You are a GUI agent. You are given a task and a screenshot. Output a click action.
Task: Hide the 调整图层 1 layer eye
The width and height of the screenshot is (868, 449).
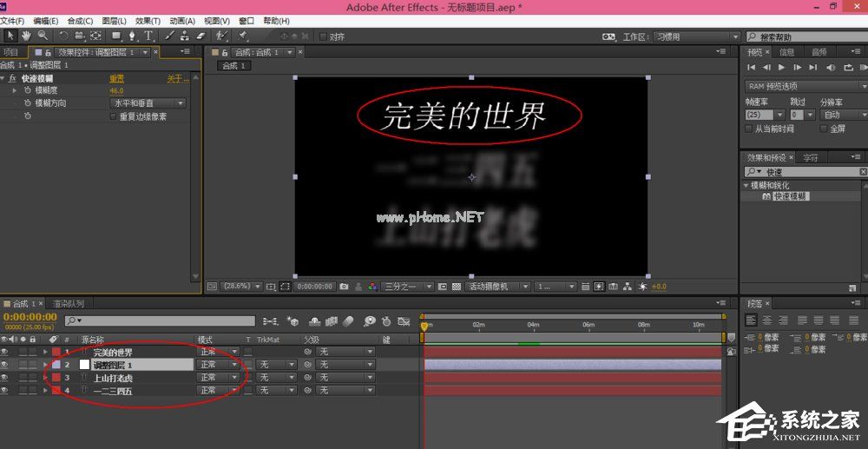pos(4,364)
